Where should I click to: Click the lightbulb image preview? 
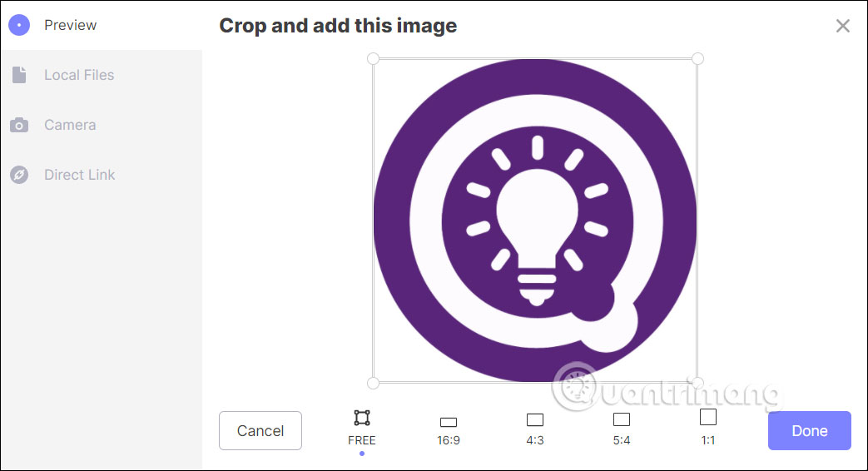point(535,221)
